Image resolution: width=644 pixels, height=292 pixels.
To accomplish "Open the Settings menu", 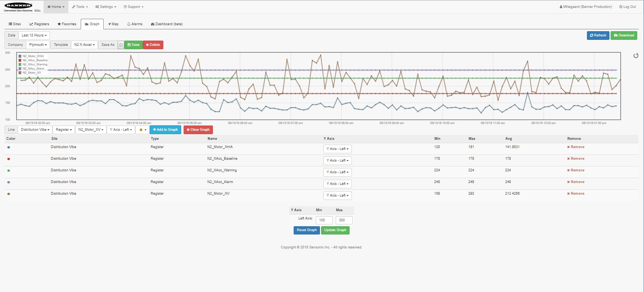I will point(106,7).
